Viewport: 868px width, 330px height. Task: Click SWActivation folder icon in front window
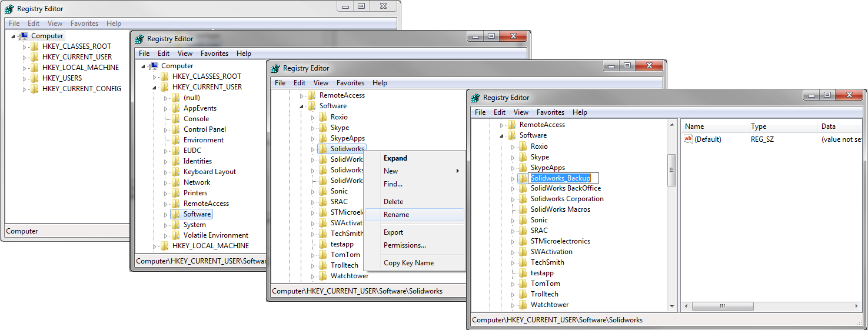point(523,252)
